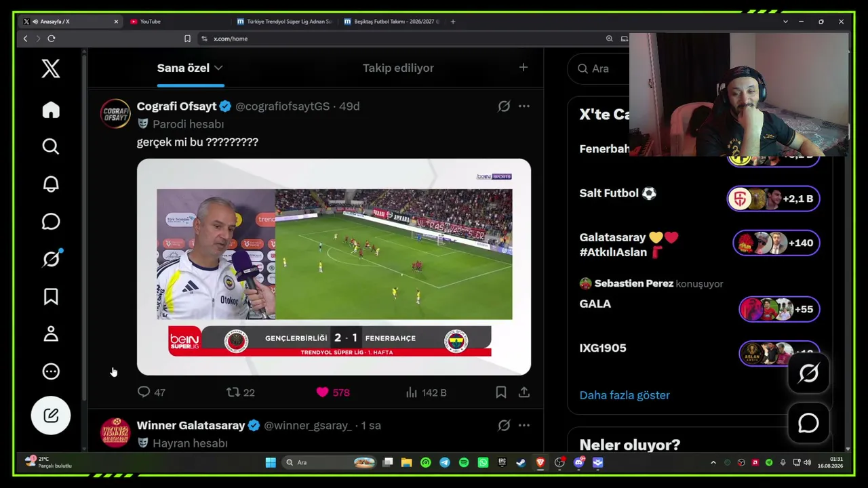Open Profile icon in sidebar

(51, 334)
